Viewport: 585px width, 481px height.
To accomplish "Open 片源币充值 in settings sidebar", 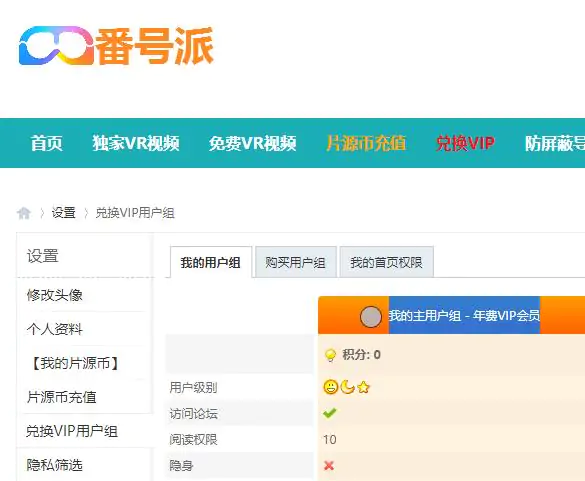I will 62,397.
